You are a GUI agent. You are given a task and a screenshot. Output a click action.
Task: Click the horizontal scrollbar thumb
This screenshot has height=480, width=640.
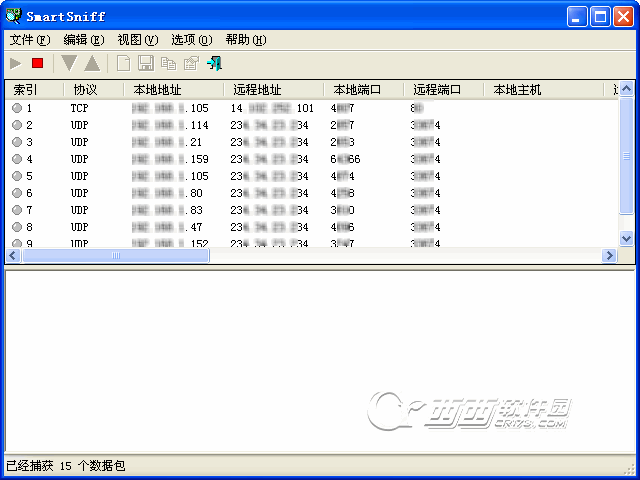[x=116, y=256]
